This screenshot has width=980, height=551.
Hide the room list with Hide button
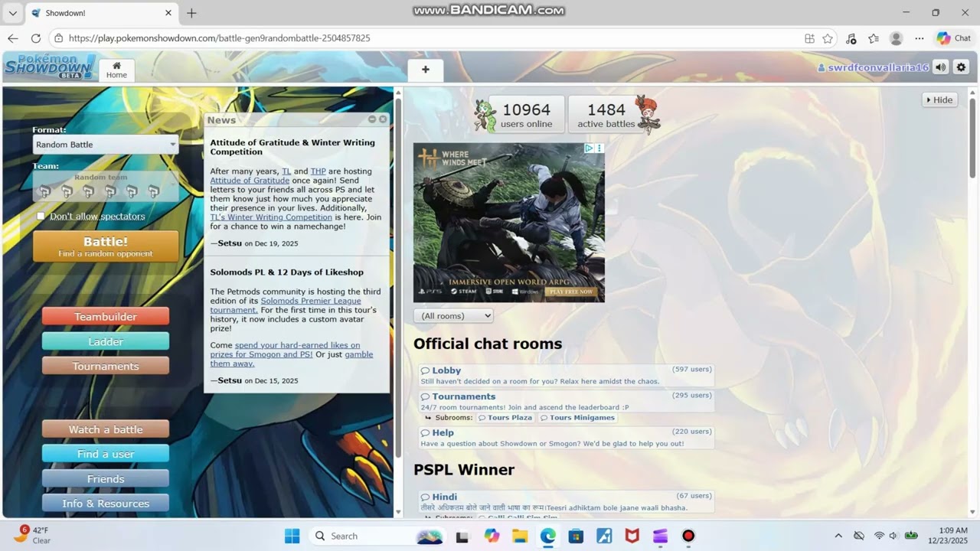tap(939, 99)
